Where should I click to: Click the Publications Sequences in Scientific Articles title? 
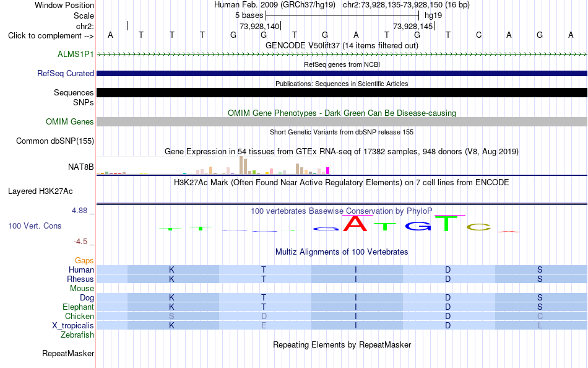pos(342,84)
